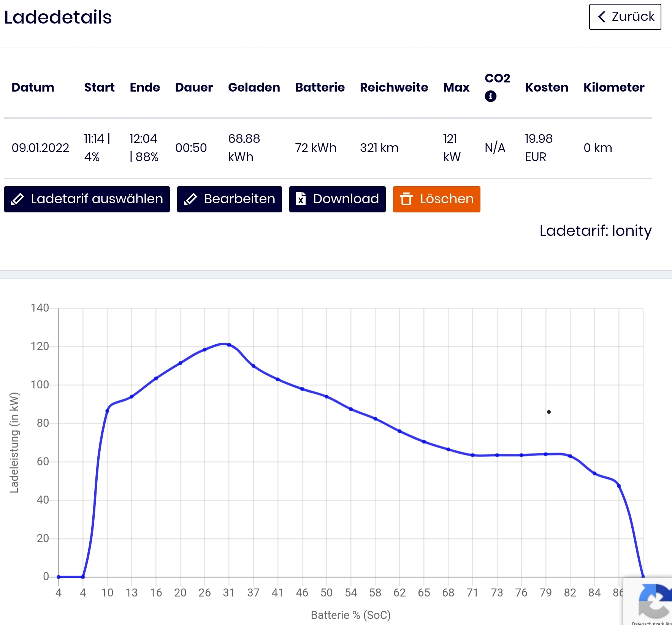Click the Ladedetails page heading
The width and height of the screenshot is (672, 625).
coord(58,17)
